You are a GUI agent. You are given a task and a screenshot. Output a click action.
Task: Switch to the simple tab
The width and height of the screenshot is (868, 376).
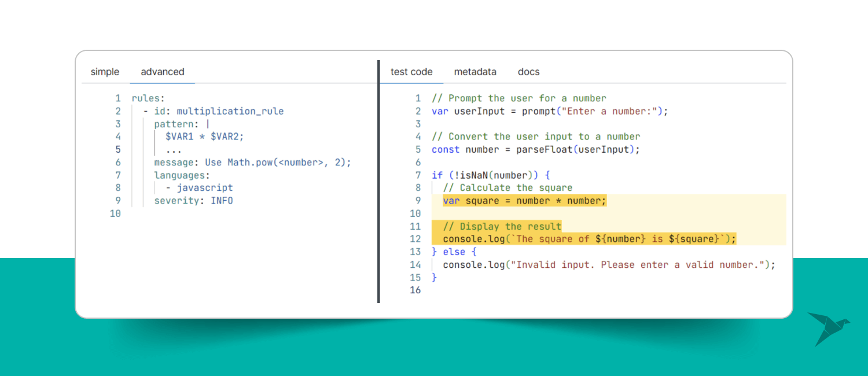point(105,72)
